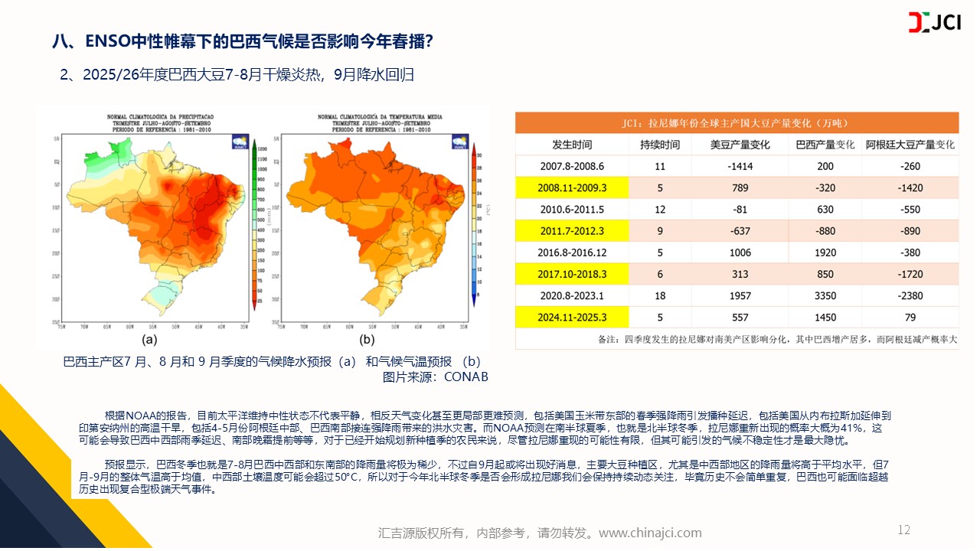
Task: Click the 发生时间 column header
Action: (572, 145)
